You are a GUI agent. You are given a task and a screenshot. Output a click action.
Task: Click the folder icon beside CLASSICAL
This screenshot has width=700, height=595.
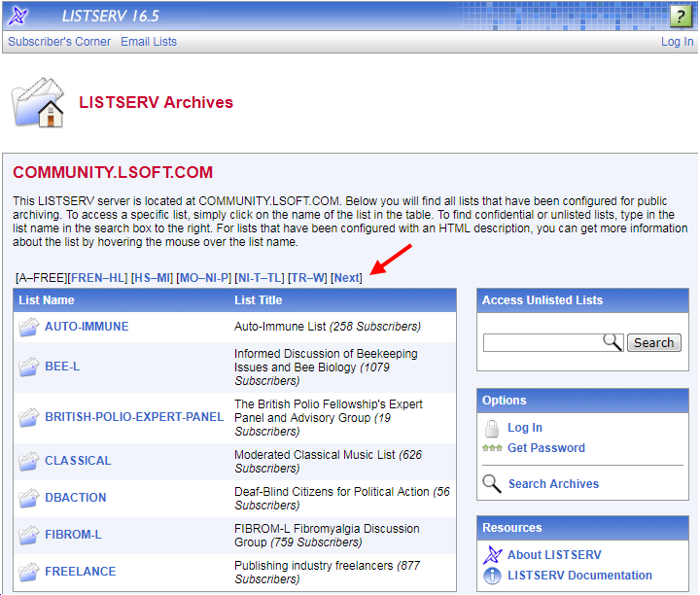point(29,461)
